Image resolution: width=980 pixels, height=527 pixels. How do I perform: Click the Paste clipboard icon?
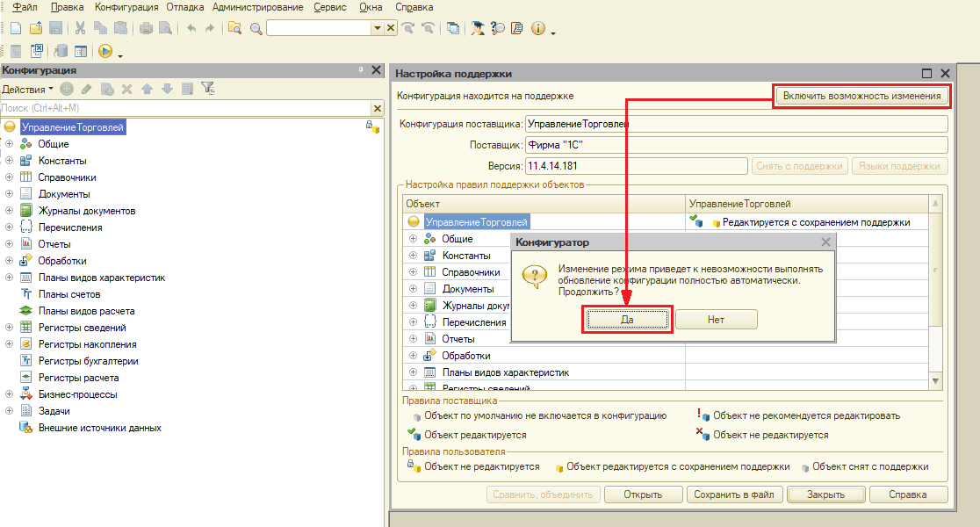(120, 28)
